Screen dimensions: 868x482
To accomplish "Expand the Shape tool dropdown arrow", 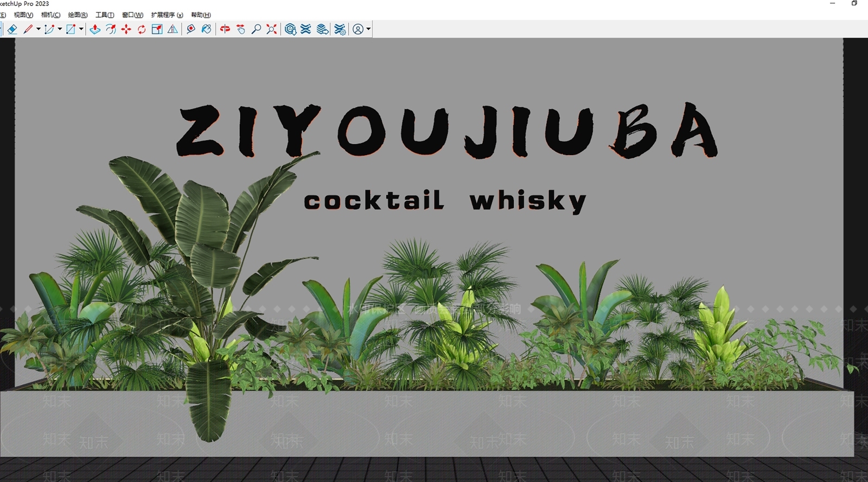I will click(x=81, y=29).
